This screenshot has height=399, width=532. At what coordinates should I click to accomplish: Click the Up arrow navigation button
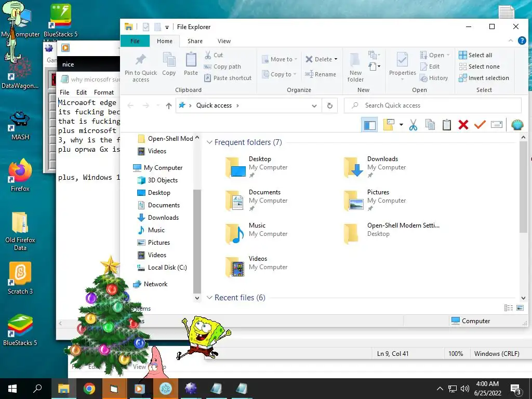pos(169,106)
